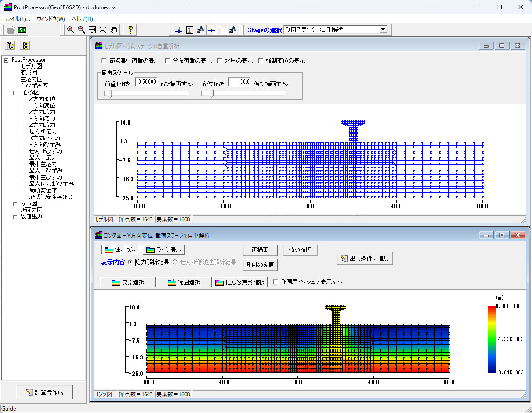Open the Stageの選択 dropdown list
This screenshot has height=413, width=532.
(383, 29)
